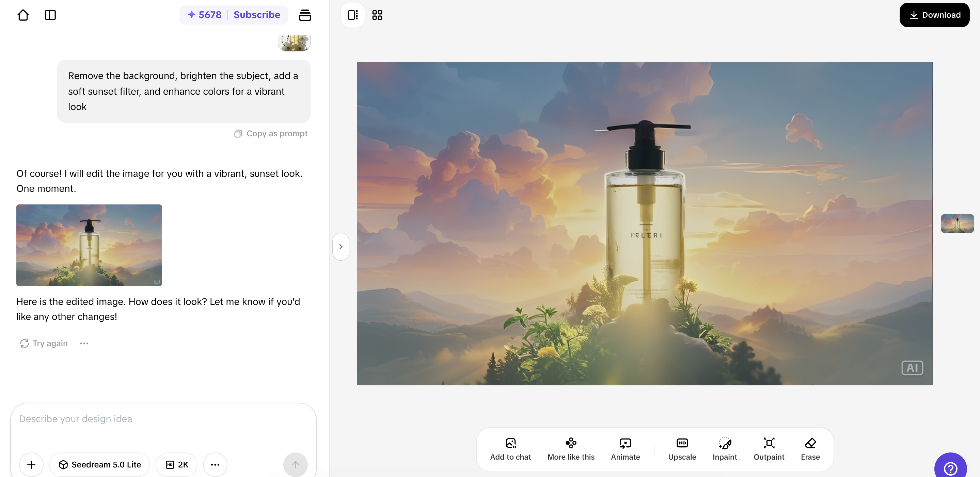The image size is (980, 477).
Task: Click Try again to regenerate
Action: click(44, 343)
